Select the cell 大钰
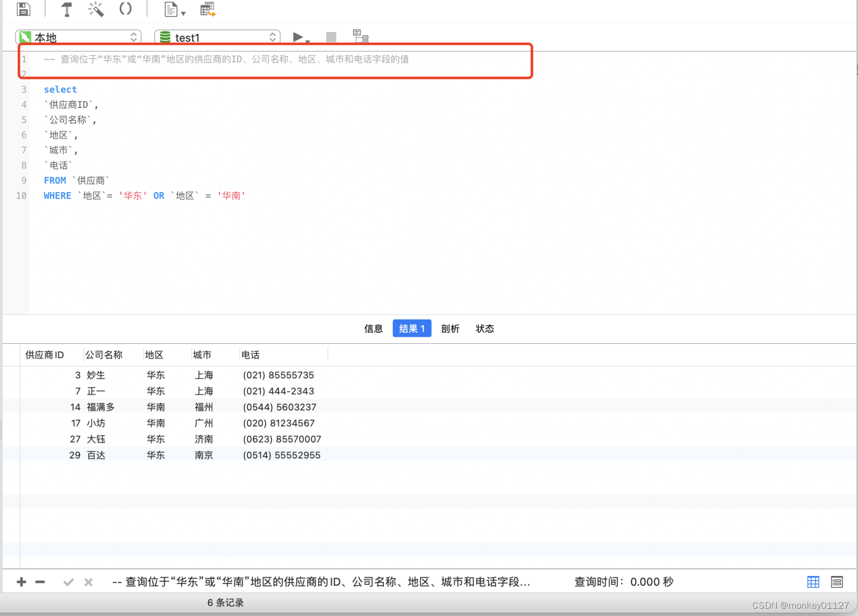 click(96, 439)
